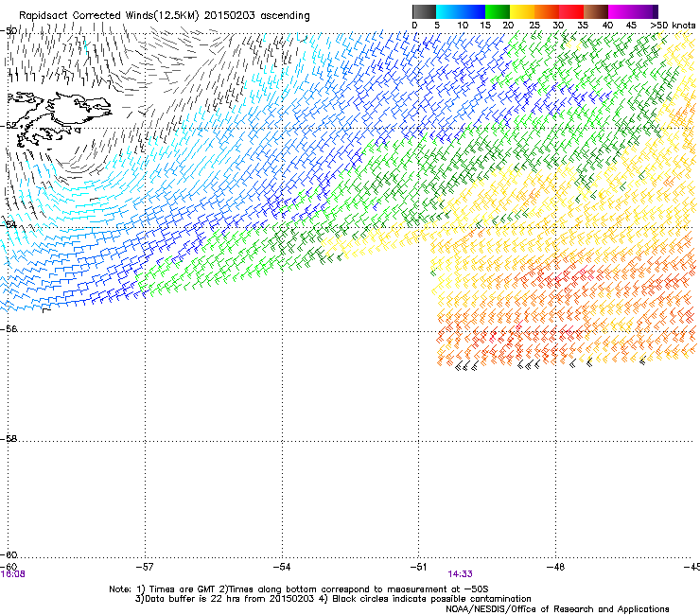Click the 'Note: 1) Times are GMT' text line

299,589
